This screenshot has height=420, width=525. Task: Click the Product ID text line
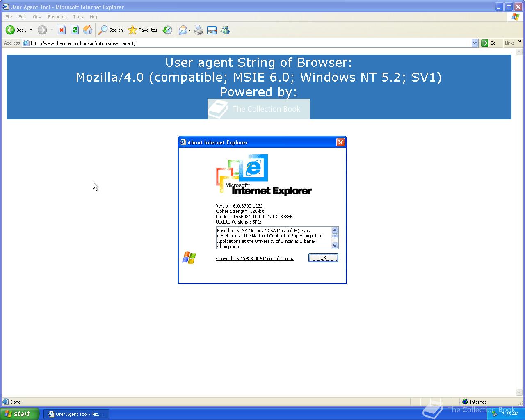click(254, 217)
